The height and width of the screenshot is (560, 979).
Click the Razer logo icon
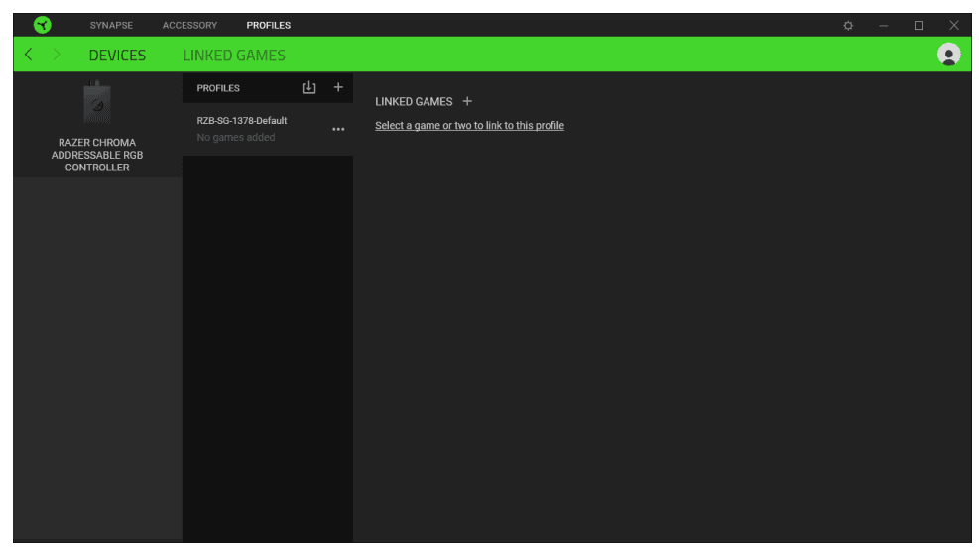[42, 25]
